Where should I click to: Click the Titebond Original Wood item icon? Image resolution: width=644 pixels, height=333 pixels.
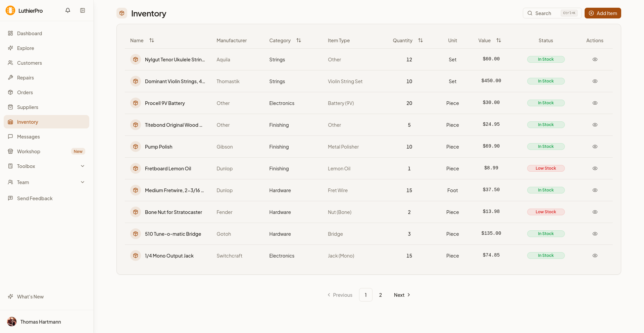point(136,125)
